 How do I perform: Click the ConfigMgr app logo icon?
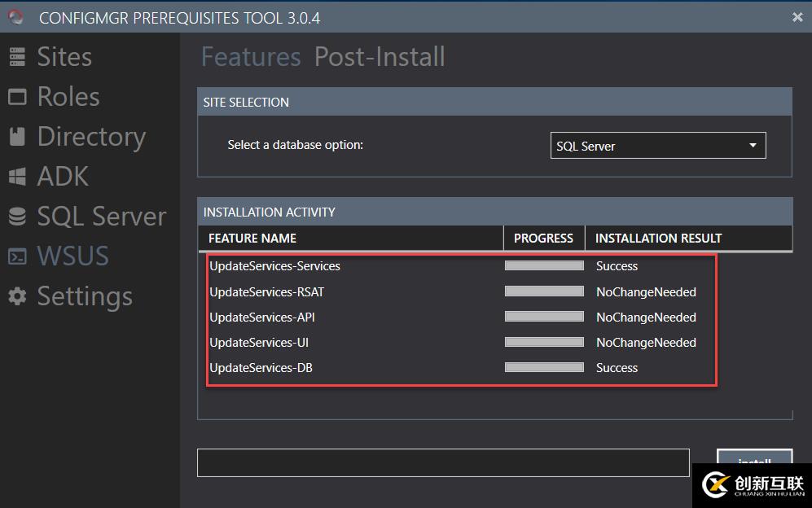click(16, 17)
